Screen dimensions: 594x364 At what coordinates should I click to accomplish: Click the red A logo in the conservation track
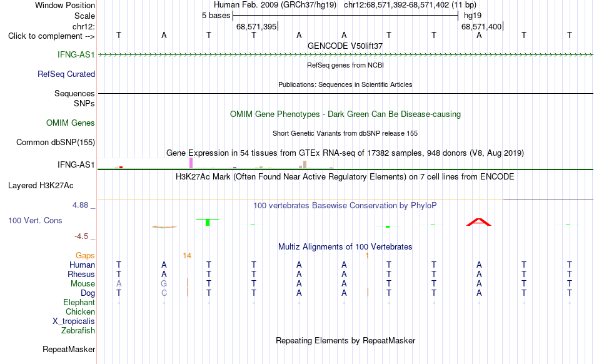click(479, 222)
